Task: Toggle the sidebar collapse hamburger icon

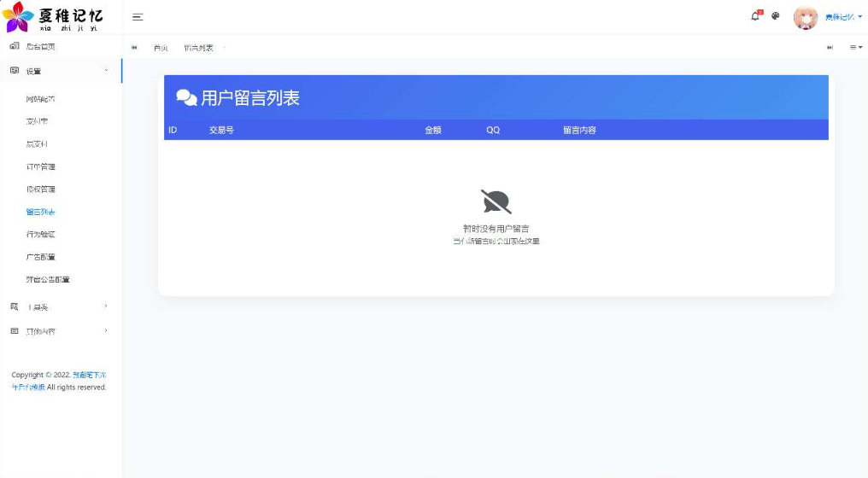Action: pos(138,17)
